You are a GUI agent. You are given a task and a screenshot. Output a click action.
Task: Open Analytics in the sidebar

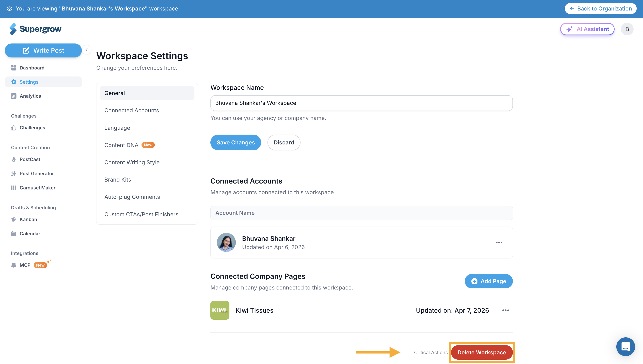(x=43, y=96)
